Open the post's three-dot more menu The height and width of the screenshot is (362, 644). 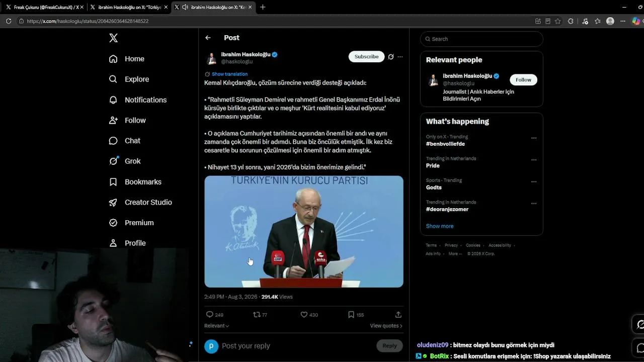(x=400, y=57)
